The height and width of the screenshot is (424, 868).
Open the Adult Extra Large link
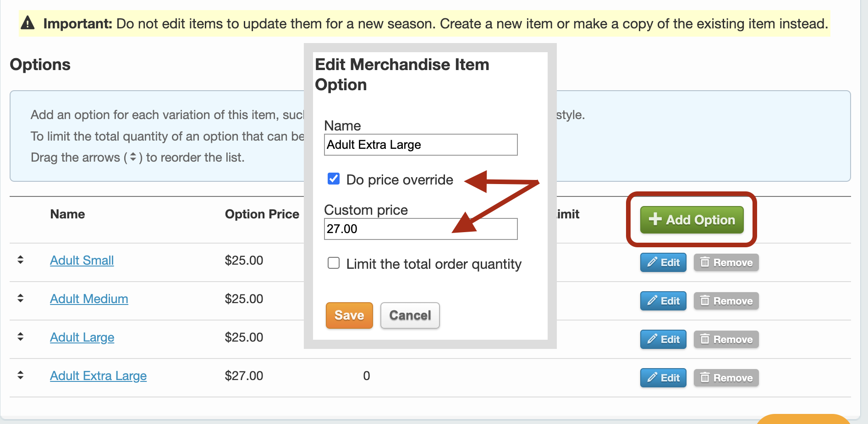(98, 376)
